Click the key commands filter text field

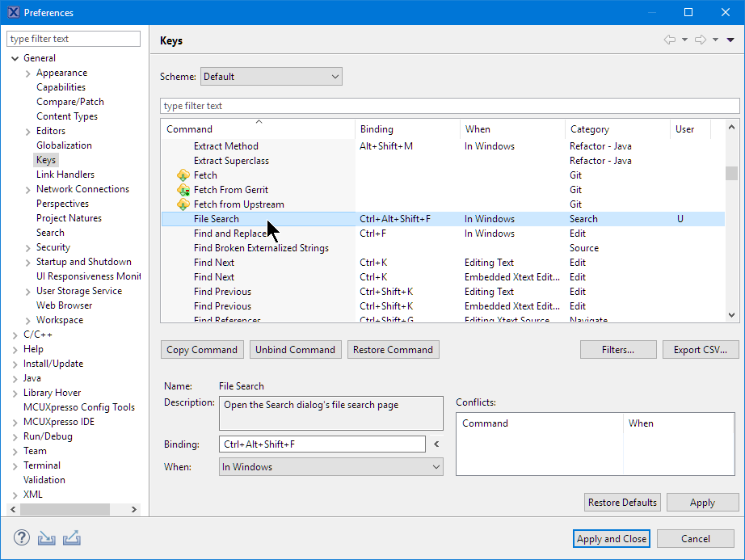tap(449, 106)
